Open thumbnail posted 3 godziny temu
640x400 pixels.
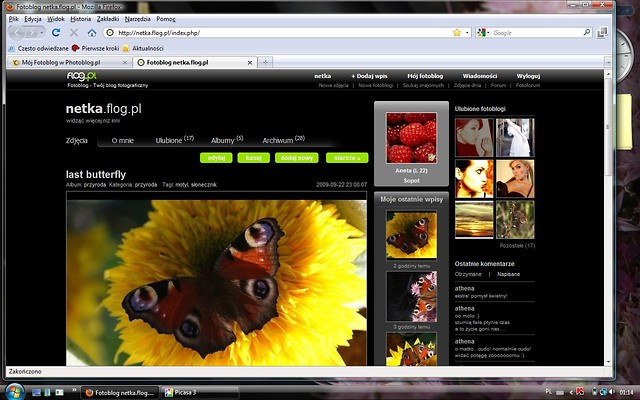click(411, 297)
